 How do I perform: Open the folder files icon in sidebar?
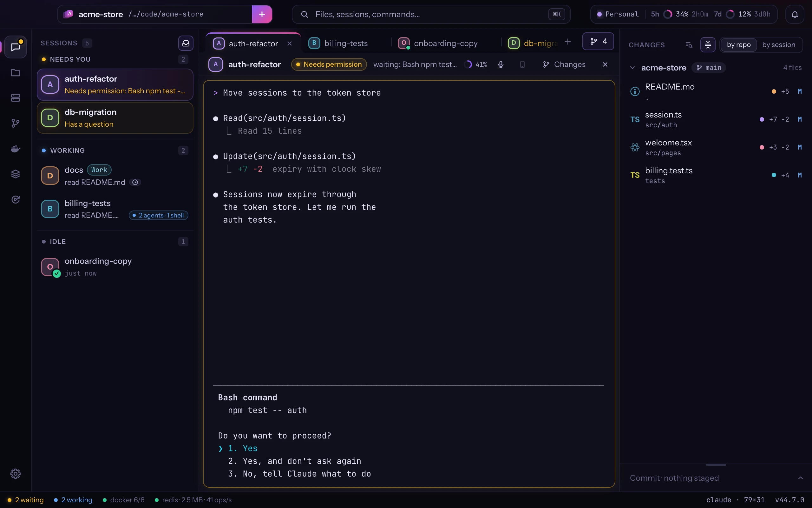(16, 73)
